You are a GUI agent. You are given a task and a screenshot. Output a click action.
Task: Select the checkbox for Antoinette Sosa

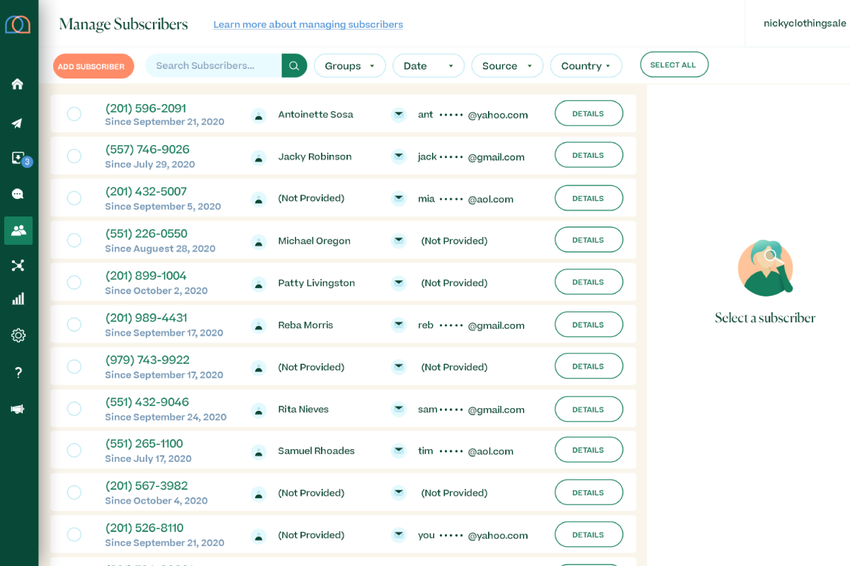pyautogui.click(x=74, y=114)
